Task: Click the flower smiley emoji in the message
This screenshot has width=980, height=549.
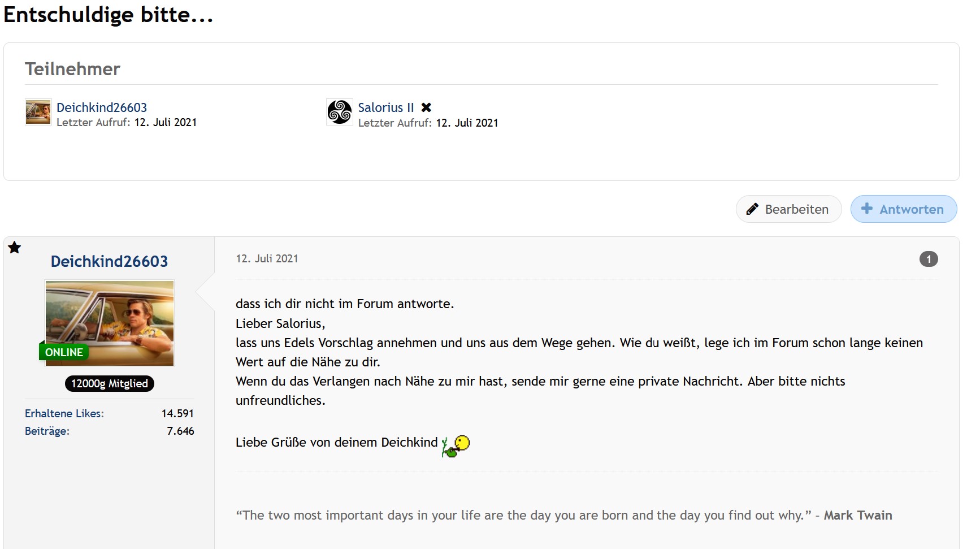Action: (456, 446)
